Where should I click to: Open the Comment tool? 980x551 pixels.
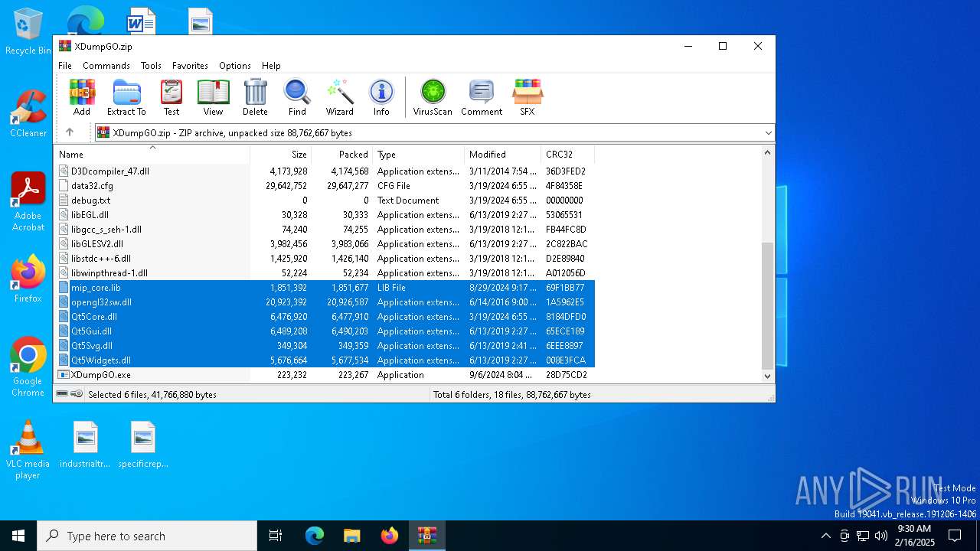[x=482, y=97]
